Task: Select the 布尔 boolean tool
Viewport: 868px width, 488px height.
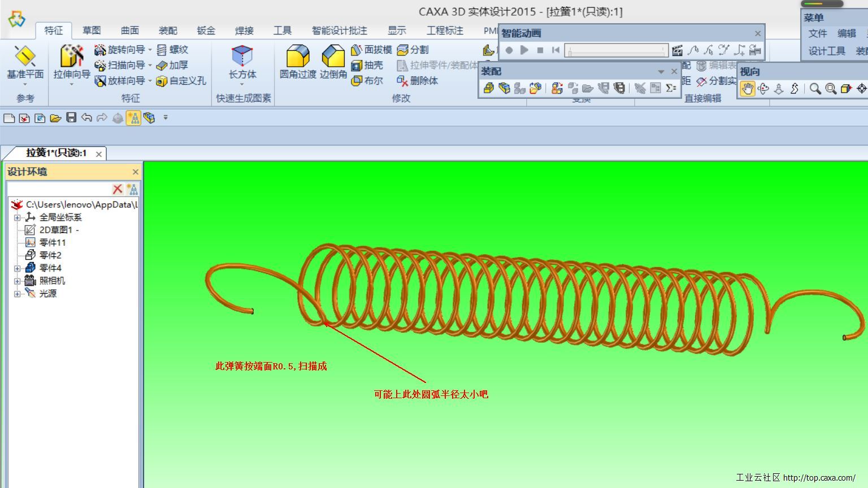Action: coord(367,81)
